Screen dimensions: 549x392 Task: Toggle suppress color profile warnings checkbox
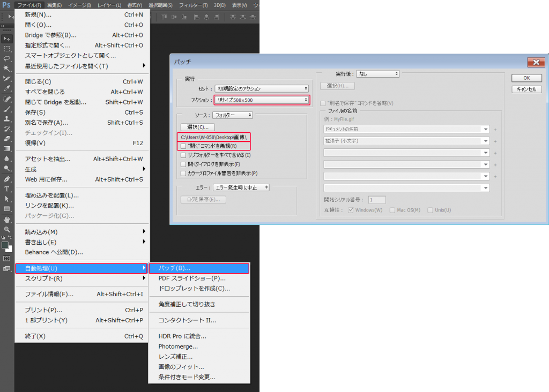click(x=183, y=173)
